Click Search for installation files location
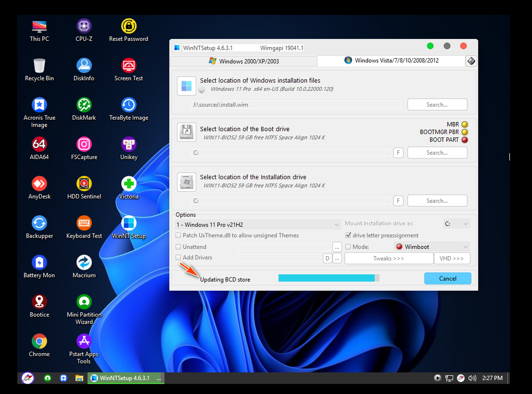Viewport: 532px width, 394px height. pos(437,105)
